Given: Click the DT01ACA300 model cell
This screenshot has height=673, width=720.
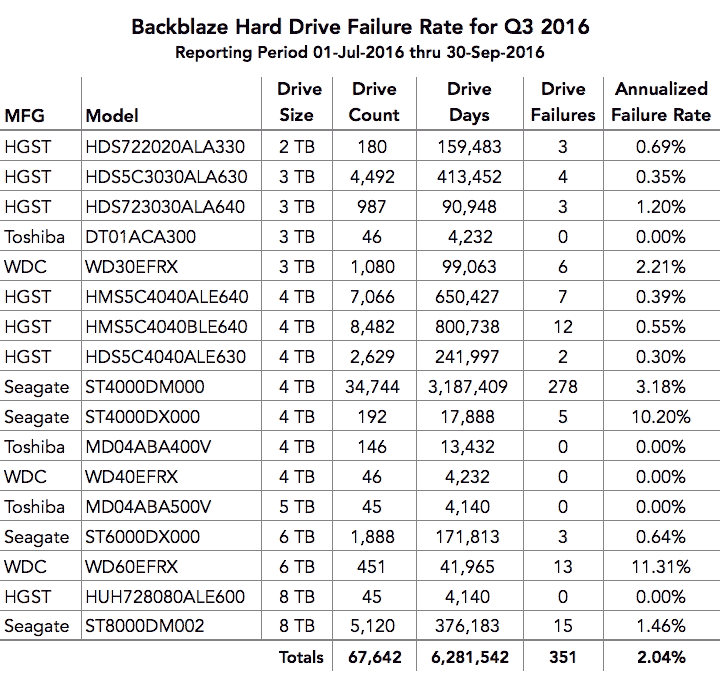Looking at the screenshot, I should (140, 237).
